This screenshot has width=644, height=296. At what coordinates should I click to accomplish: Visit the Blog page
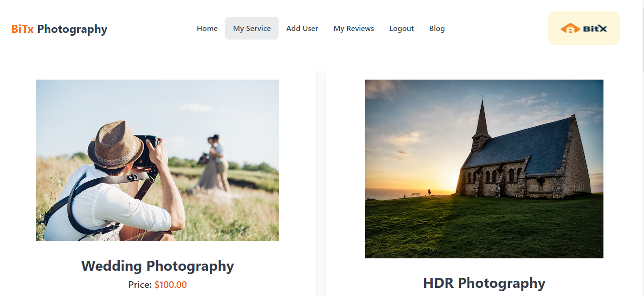(437, 29)
